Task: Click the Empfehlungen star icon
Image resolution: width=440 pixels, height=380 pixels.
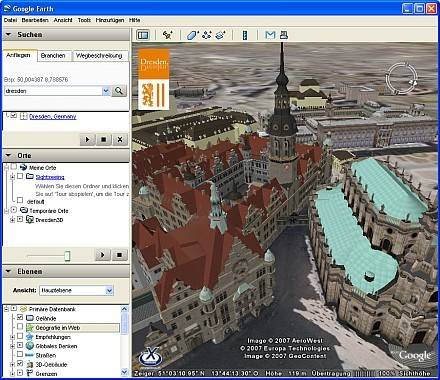Action: [x=30, y=337]
